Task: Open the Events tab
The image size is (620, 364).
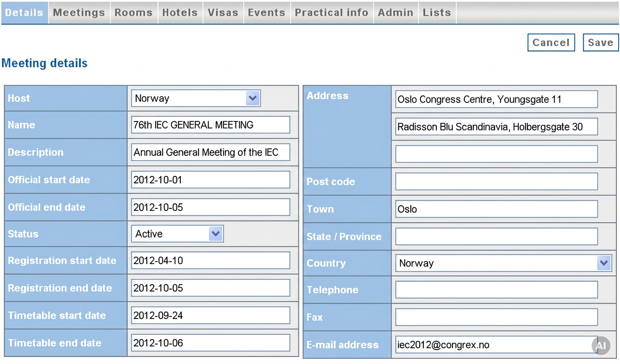Action: [267, 13]
